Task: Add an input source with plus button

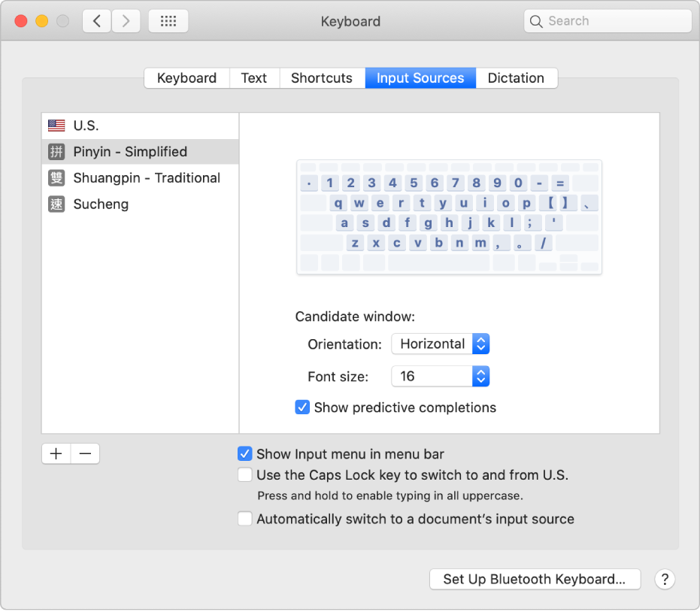Action: click(56, 454)
